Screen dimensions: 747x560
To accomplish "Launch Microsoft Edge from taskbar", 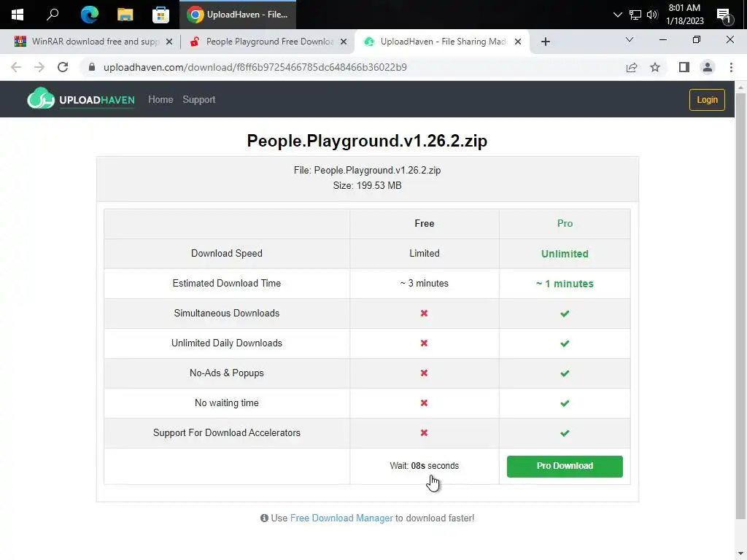I will click(x=89, y=15).
